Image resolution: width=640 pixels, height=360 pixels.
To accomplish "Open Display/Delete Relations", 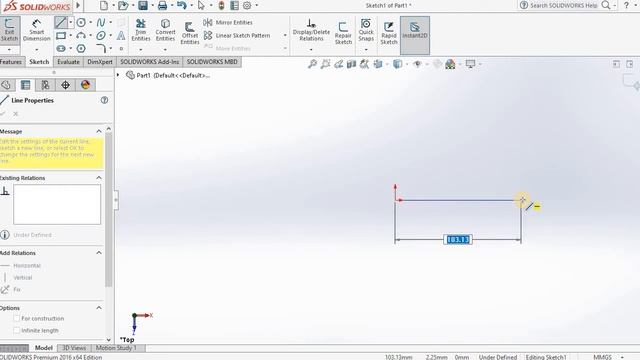I will [311, 30].
